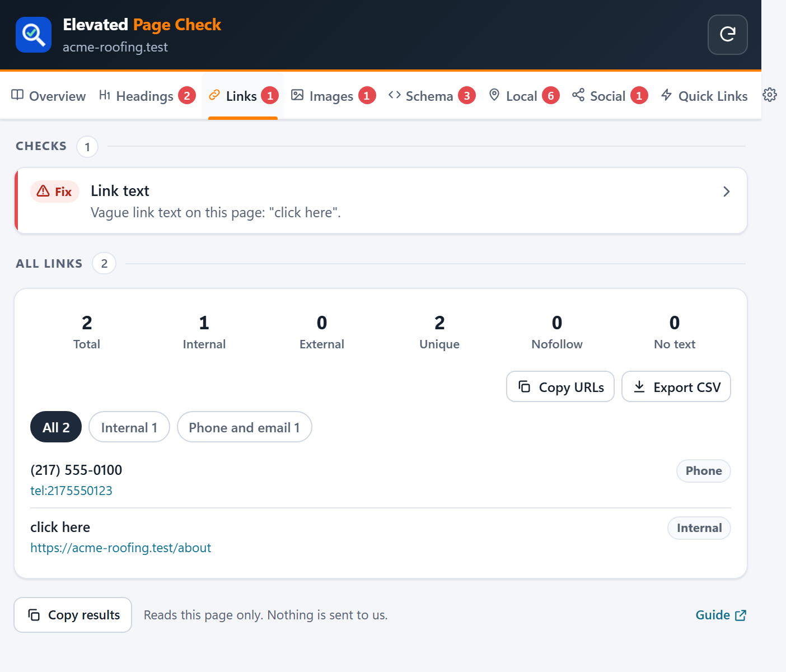Viewport: 786px width, 672px height.
Task: Switch to the Headings tab
Action: tap(147, 96)
